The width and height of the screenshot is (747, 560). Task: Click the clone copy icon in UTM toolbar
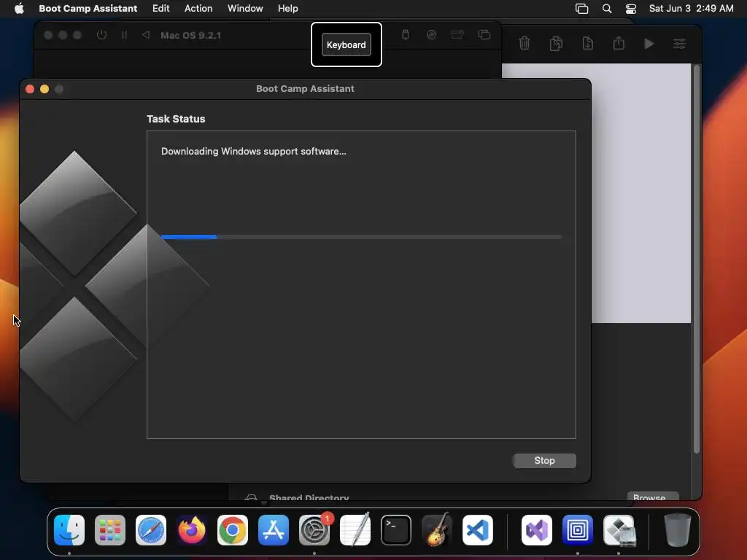(x=555, y=43)
